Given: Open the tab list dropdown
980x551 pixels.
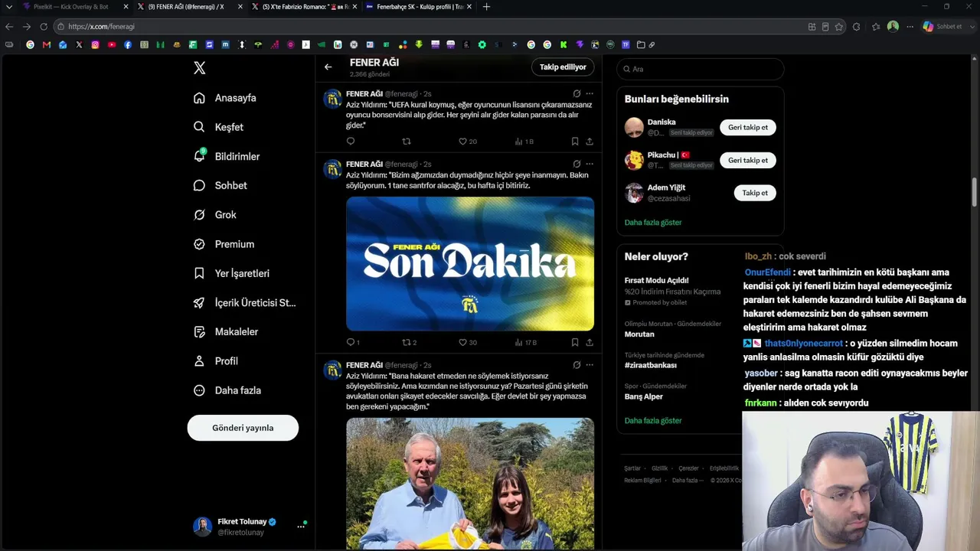Looking at the screenshot, I should click(x=9, y=7).
